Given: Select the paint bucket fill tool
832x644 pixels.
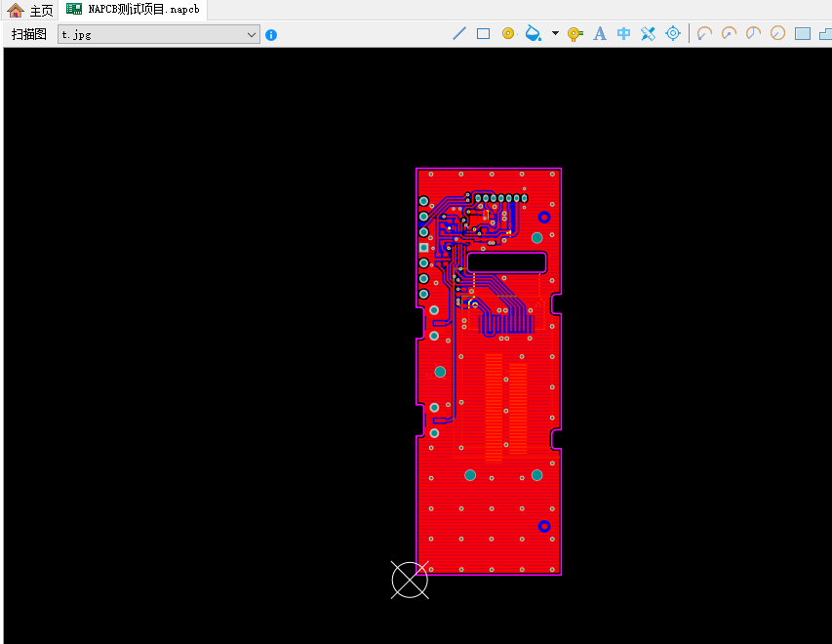Looking at the screenshot, I should (x=533, y=34).
